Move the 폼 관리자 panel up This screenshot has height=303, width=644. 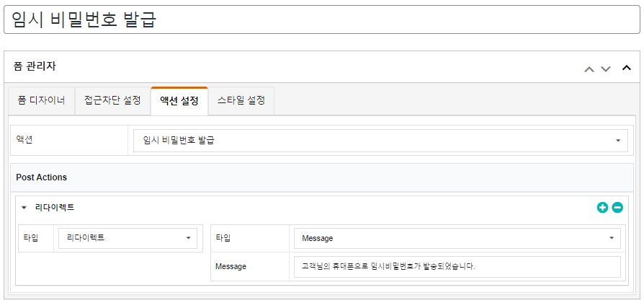589,69
